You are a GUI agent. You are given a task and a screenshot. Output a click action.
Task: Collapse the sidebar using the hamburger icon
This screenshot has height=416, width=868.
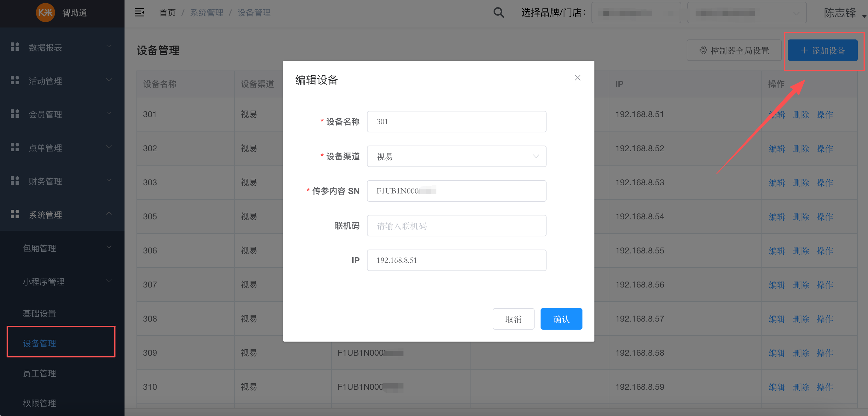coord(140,13)
